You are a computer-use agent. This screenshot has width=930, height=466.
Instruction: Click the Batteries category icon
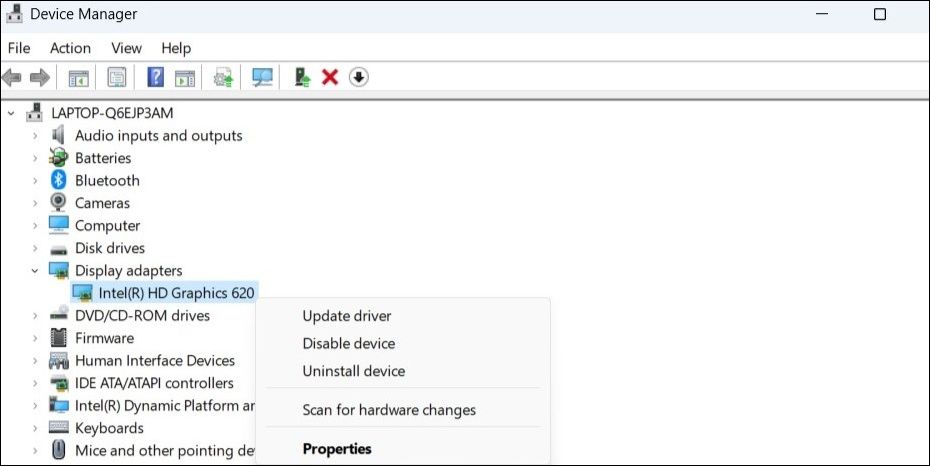[x=59, y=158]
